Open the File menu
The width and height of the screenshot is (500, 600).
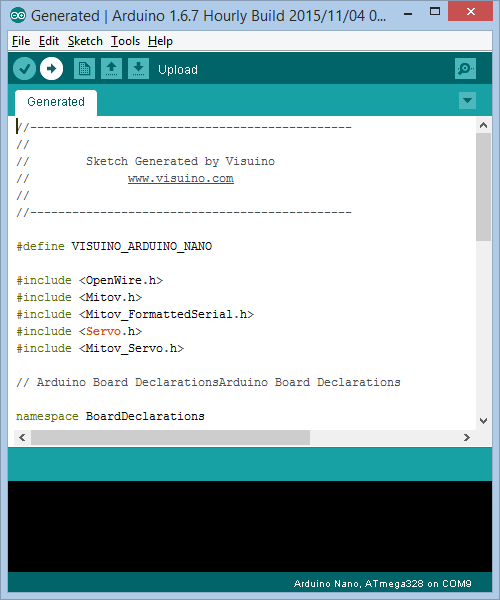(x=21, y=41)
